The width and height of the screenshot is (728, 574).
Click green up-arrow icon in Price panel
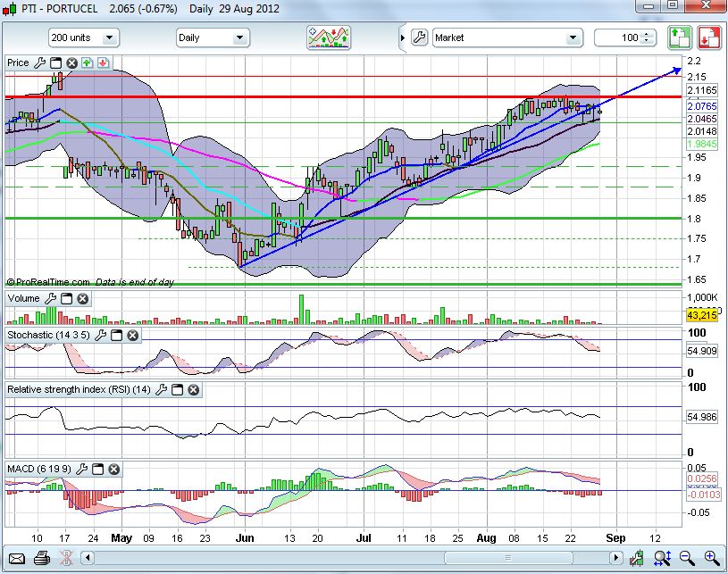pyautogui.click(x=88, y=62)
